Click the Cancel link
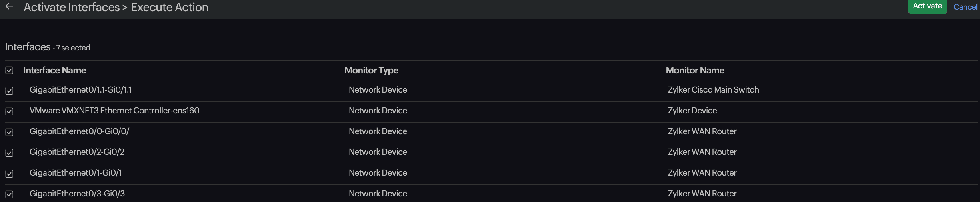Image resolution: width=980 pixels, height=202 pixels. pyautogui.click(x=965, y=7)
